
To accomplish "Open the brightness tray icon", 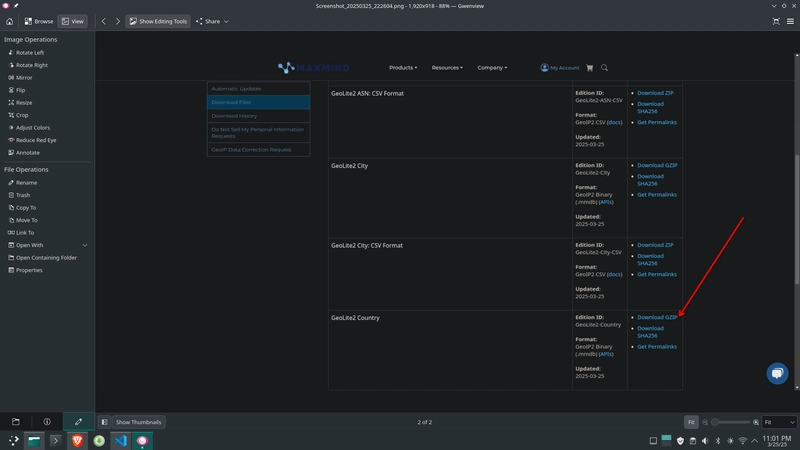I will pyautogui.click(x=730, y=441).
